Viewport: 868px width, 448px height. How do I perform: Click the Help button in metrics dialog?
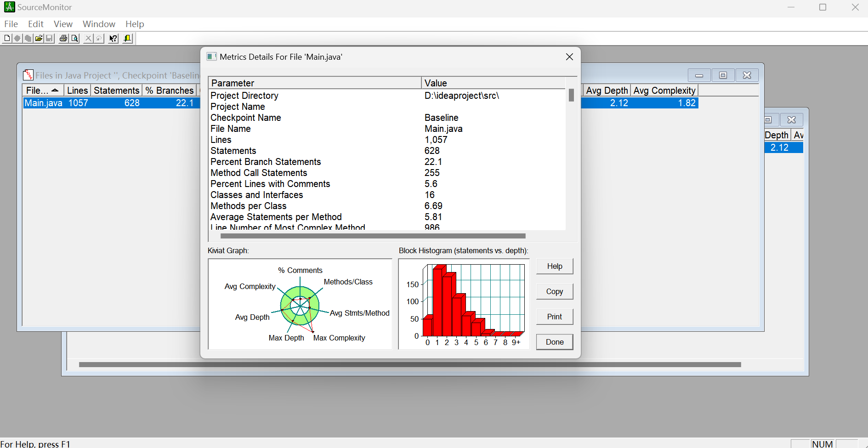(555, 267)
